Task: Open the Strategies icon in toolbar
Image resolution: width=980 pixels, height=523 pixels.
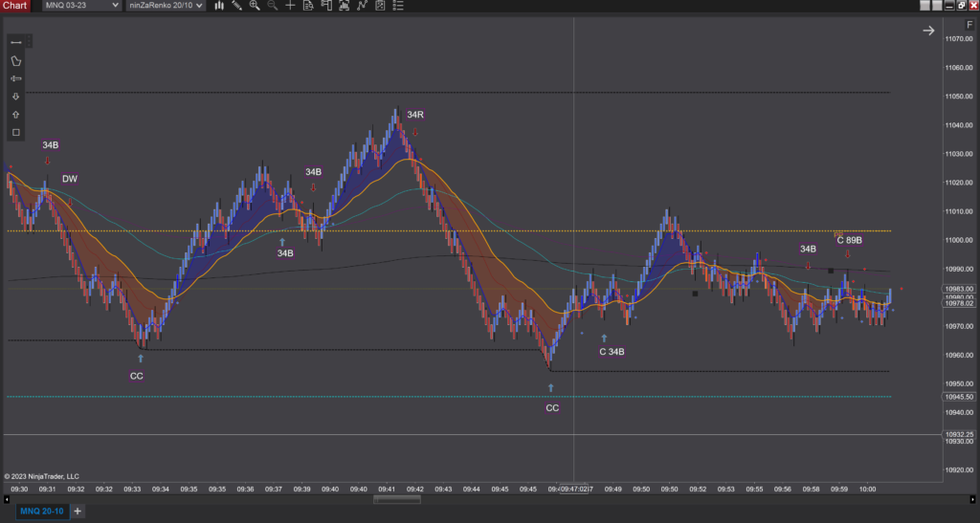Action: (x=380, y=6)
